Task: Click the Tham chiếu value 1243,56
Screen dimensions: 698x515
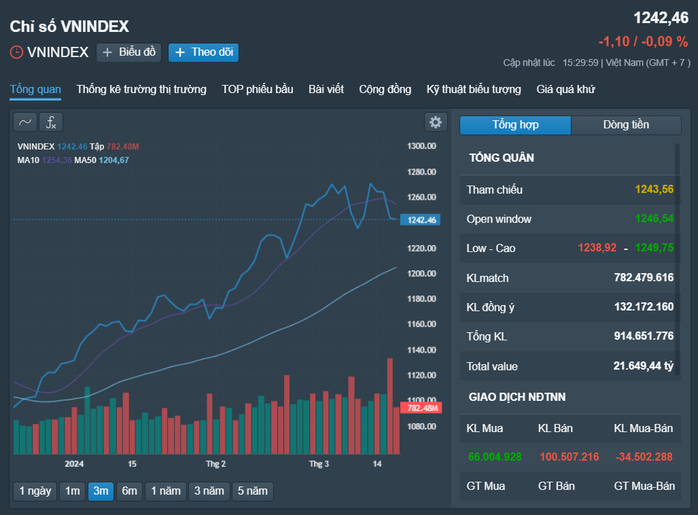Action: 654,190
